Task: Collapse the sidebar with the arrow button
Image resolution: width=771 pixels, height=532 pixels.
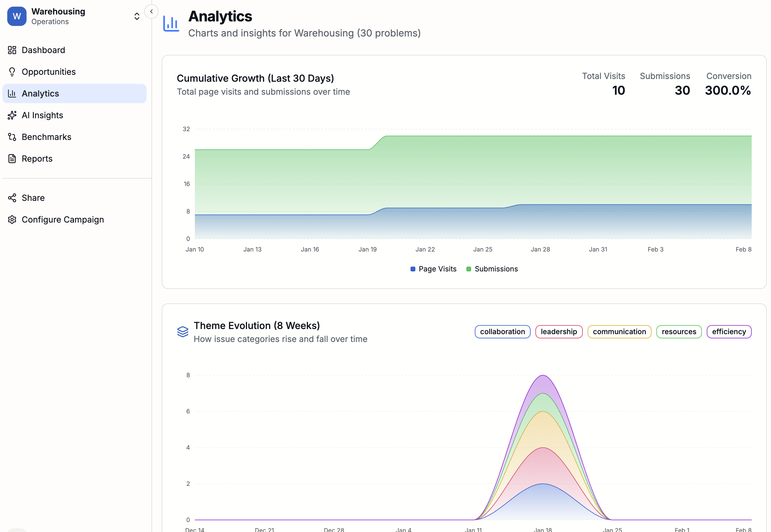Action: pos(151,12)
